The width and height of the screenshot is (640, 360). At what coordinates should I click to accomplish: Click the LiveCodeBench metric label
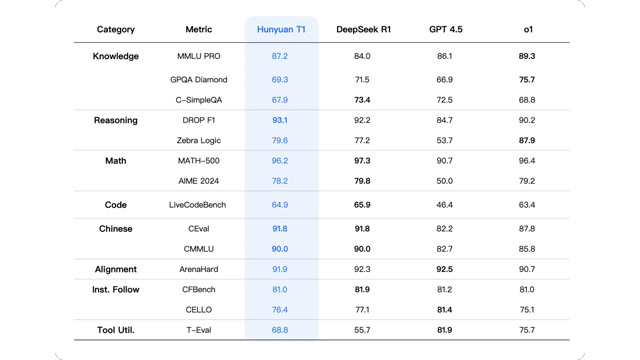coord(198,205)
